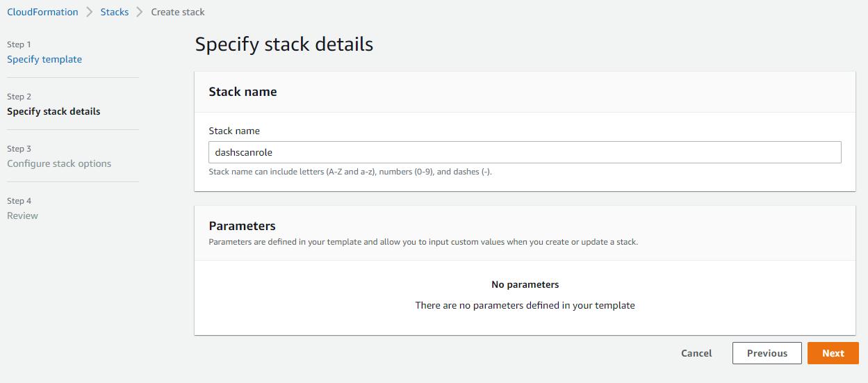This screenshot has height=383, width=868.
Task: Click the Stack name field label
Action: pyautogui.click(x=234, y=131)
